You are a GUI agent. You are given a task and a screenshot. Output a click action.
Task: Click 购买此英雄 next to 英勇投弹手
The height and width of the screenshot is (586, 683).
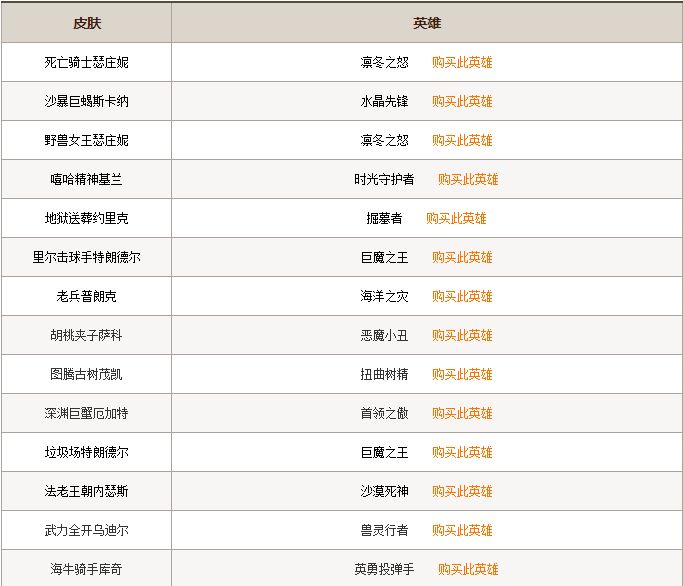[468, 569]
